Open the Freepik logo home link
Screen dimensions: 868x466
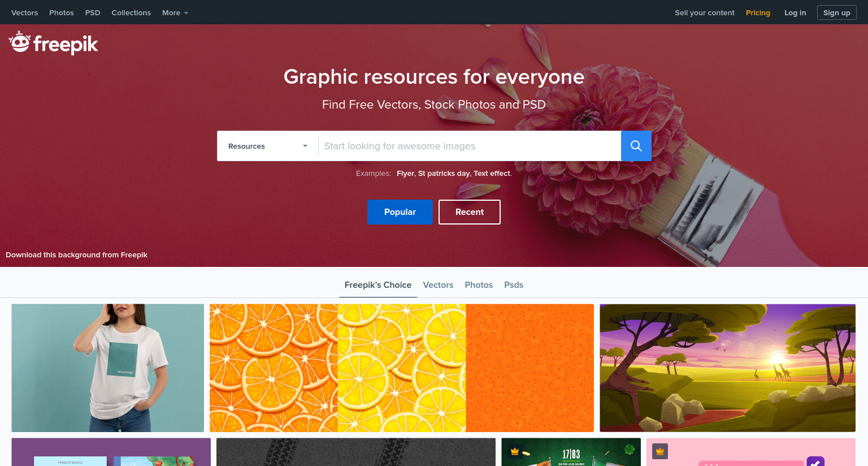click(54, 43)
